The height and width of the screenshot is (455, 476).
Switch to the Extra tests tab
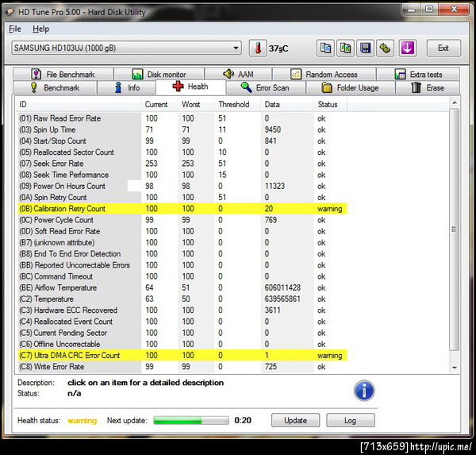tap(418, 74)
